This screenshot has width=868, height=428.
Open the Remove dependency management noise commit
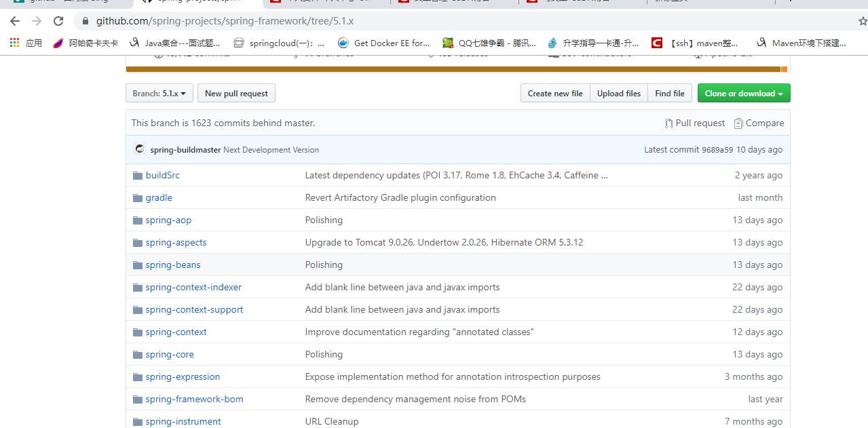(x=415, y=399)
